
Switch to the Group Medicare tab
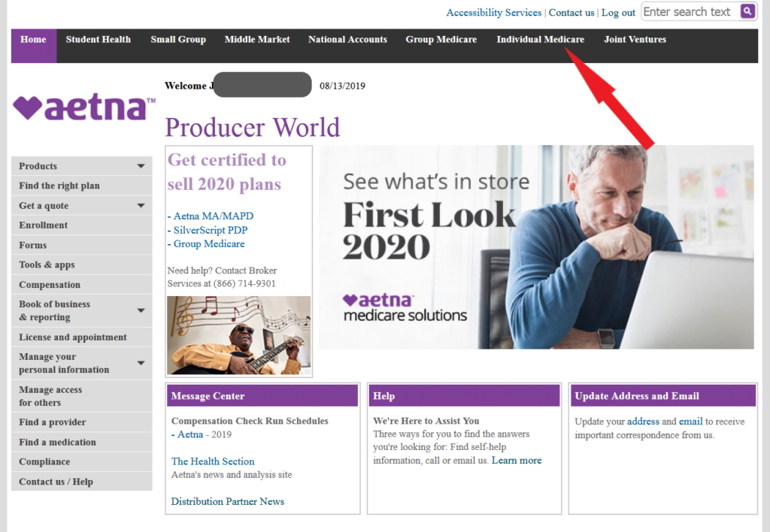click(441, 40)
